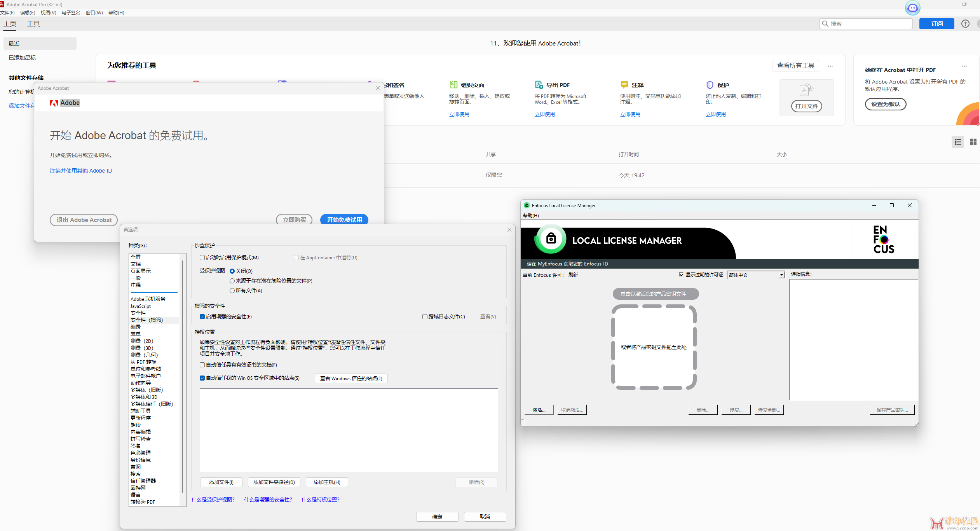Open 什么是增强的安全性? link
The width and height of the screenshot is (980, 531).
coord(269,500)
